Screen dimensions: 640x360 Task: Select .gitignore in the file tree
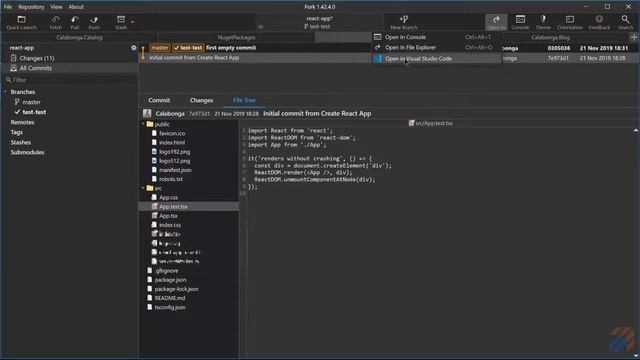click(166, 271)
